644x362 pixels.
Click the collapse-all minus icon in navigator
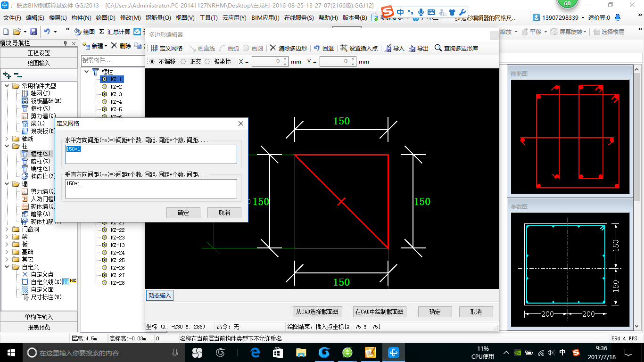coord(17,75)
